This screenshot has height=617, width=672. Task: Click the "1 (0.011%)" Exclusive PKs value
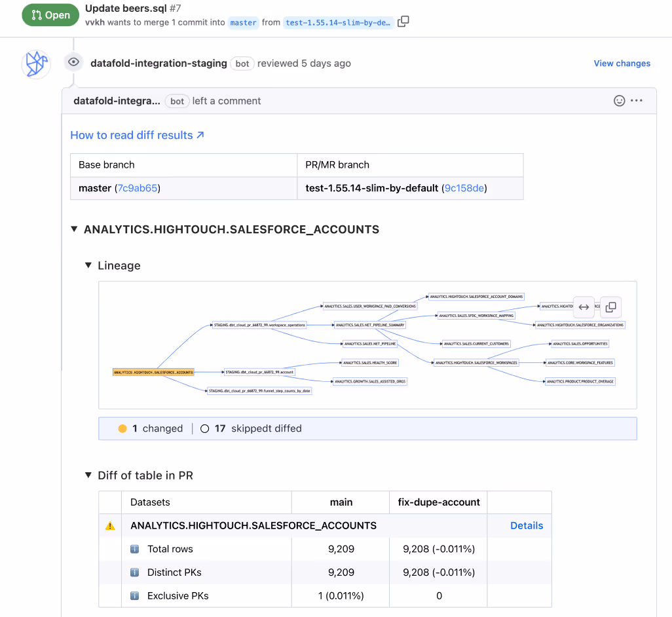point(341,596)
